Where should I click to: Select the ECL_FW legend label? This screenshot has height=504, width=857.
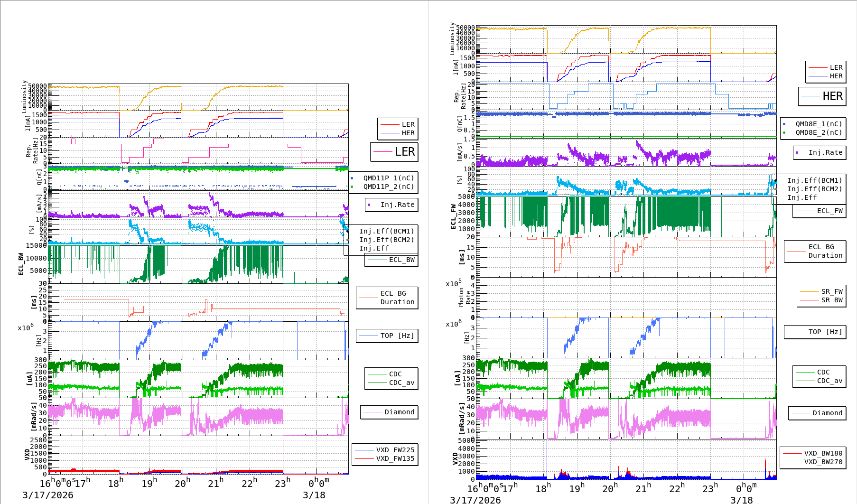pos(829,211)
